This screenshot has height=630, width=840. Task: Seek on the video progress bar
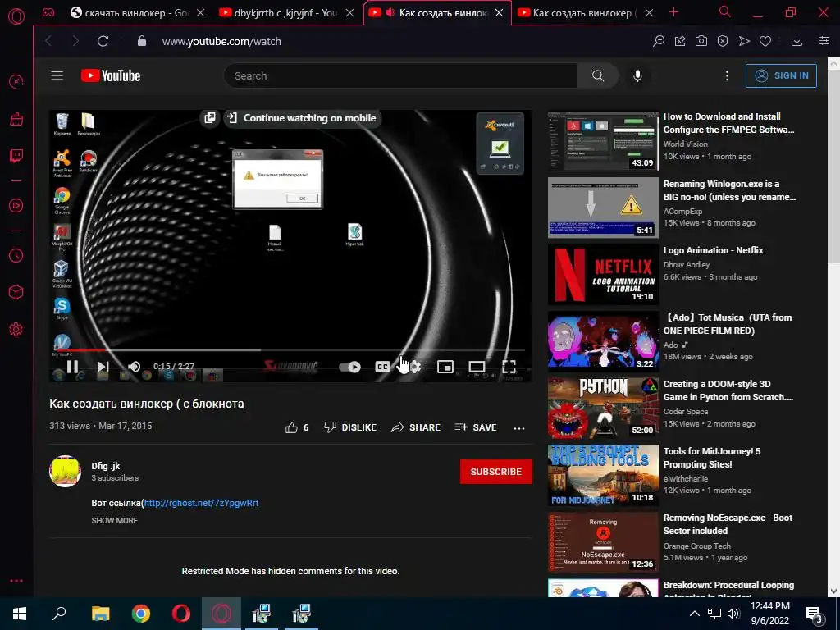(290, 350)
